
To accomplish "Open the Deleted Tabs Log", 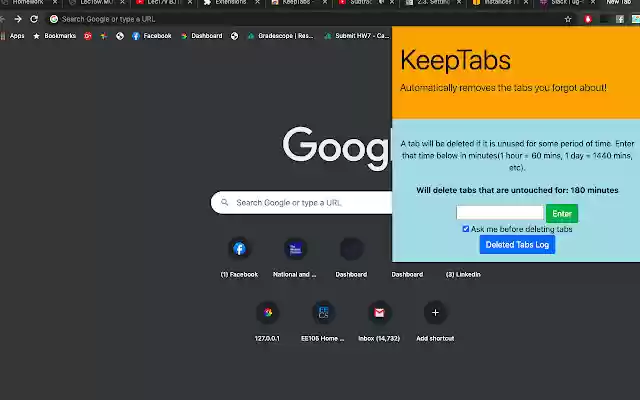I will coord(517,244).
